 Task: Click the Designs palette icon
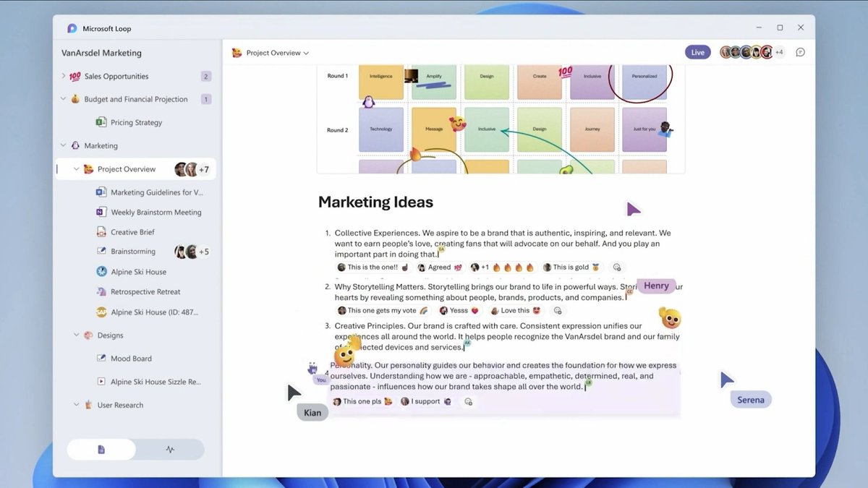[x=88, y=335]
